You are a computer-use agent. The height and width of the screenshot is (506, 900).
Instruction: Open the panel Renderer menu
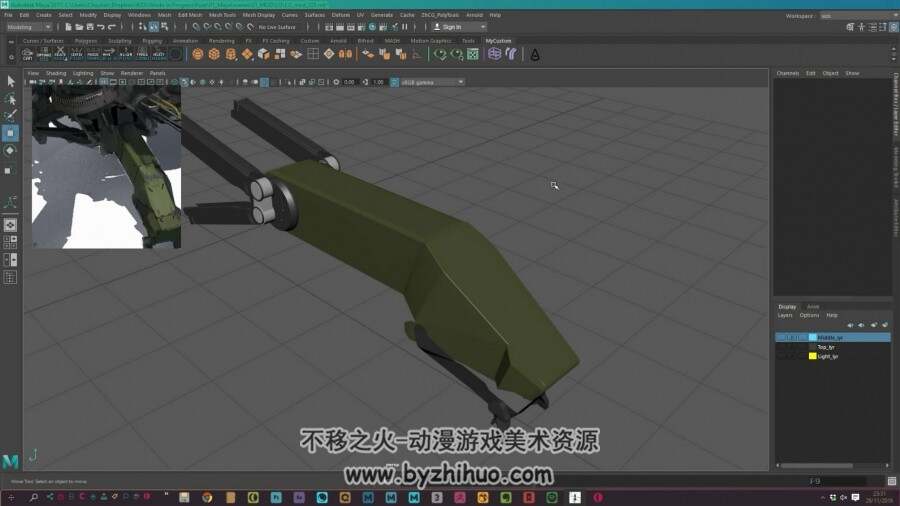[x=131, y=73]
